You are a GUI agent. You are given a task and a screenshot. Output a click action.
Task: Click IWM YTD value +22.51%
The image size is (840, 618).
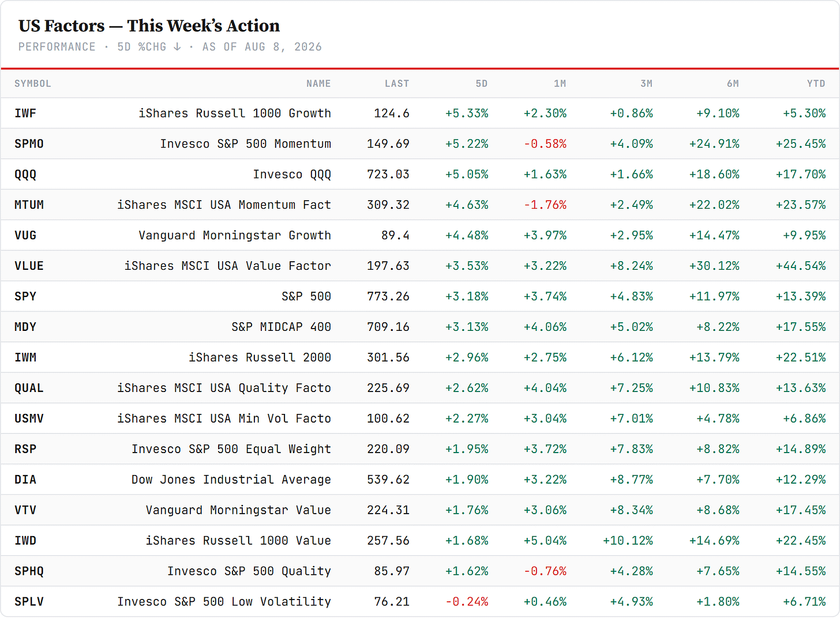tap(801, 357)
